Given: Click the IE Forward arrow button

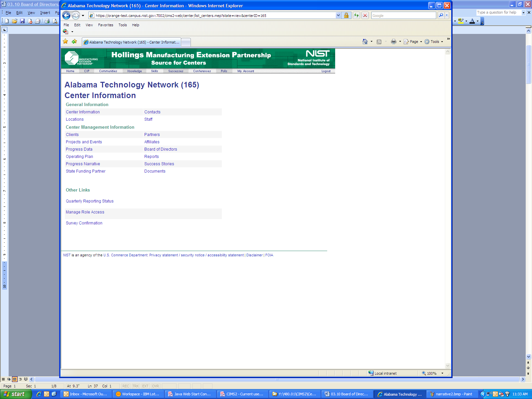Looking at the screenshot, I should [x=76, y=15].
